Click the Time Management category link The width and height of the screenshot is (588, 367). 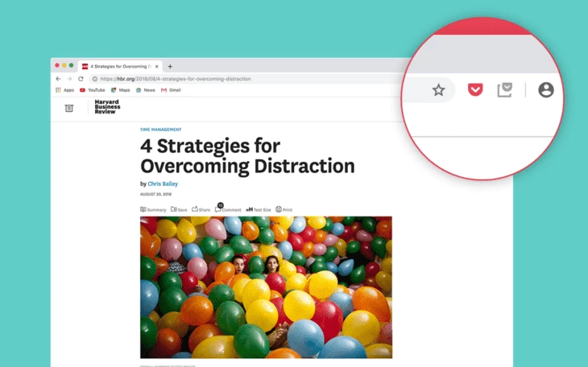[160, 130]
